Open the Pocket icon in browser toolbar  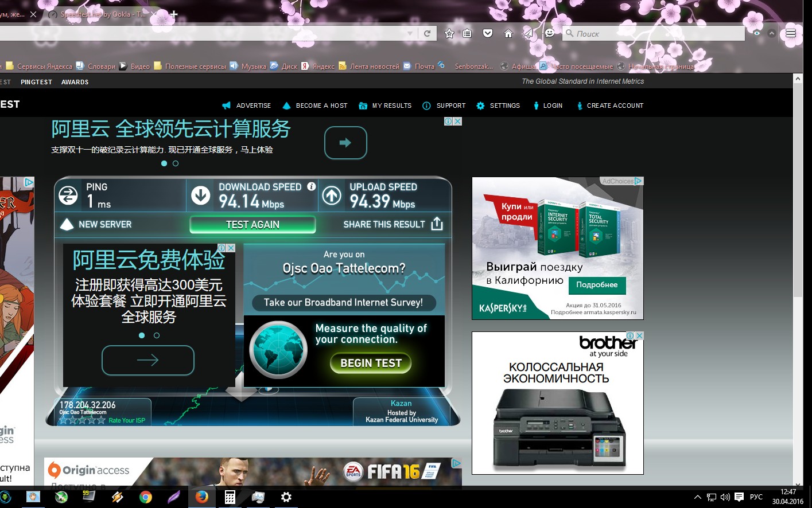point(488,33)
